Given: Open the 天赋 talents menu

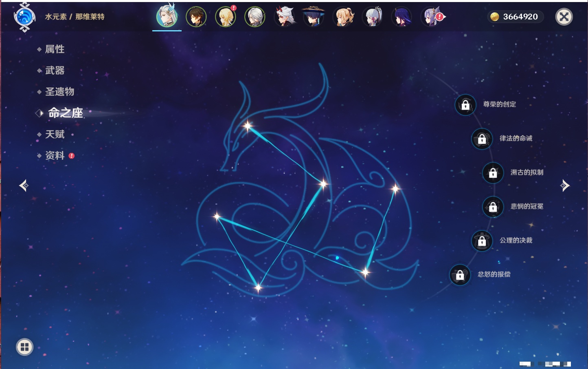Looking at the screenshot, I should [55, 134].
